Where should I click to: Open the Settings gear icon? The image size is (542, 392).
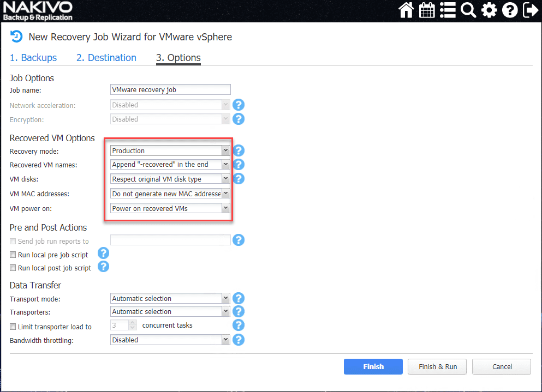pyautogui.click(x=489, y=10)
